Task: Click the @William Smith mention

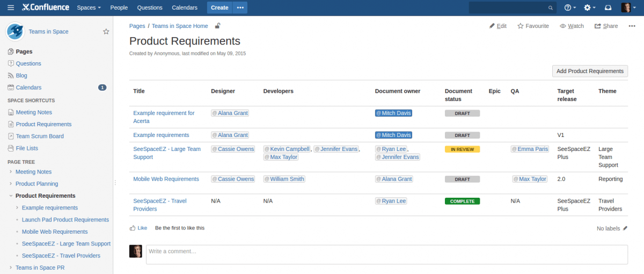Action: (x=284, y=179)
